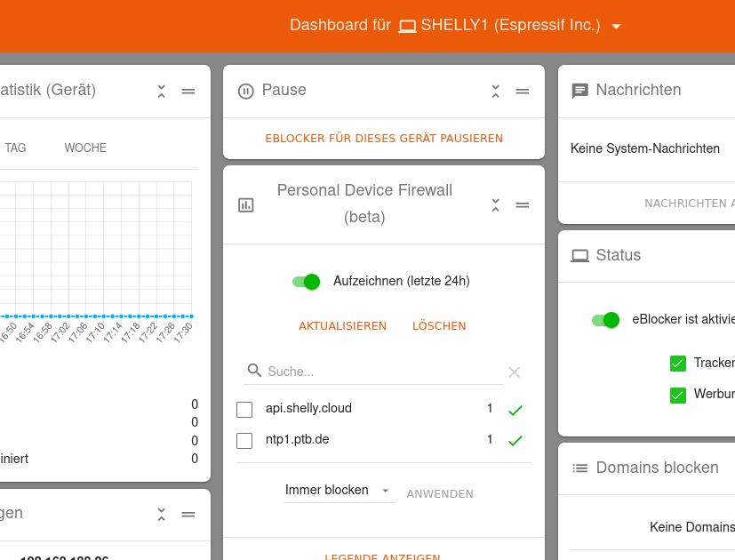Viewport: 735px width, 560px height.
Task: Clear the search field with the X
Action: pos(515,372)
